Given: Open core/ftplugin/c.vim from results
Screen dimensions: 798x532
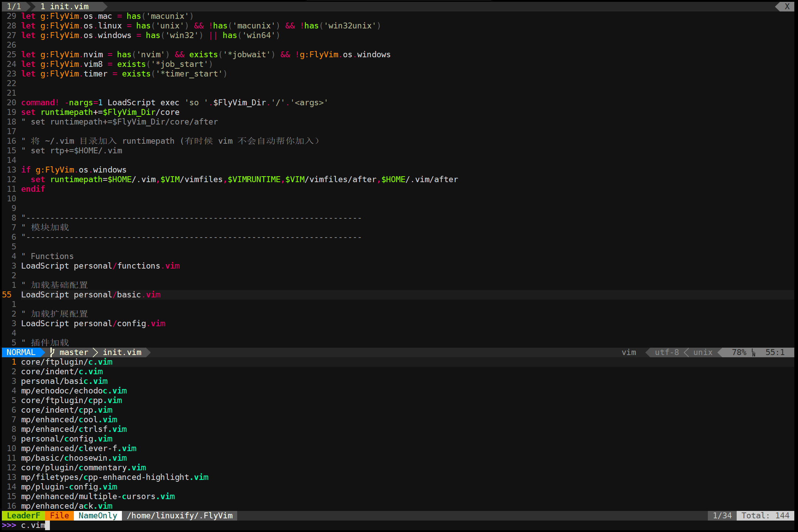Looking at the screenshot, I should (x=66, y=362).
